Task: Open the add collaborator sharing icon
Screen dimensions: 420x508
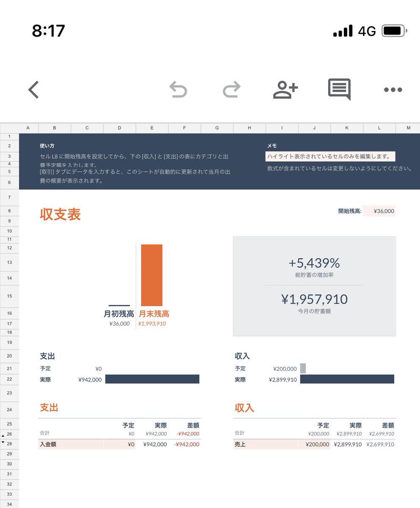Action: (x=285, y=89)
